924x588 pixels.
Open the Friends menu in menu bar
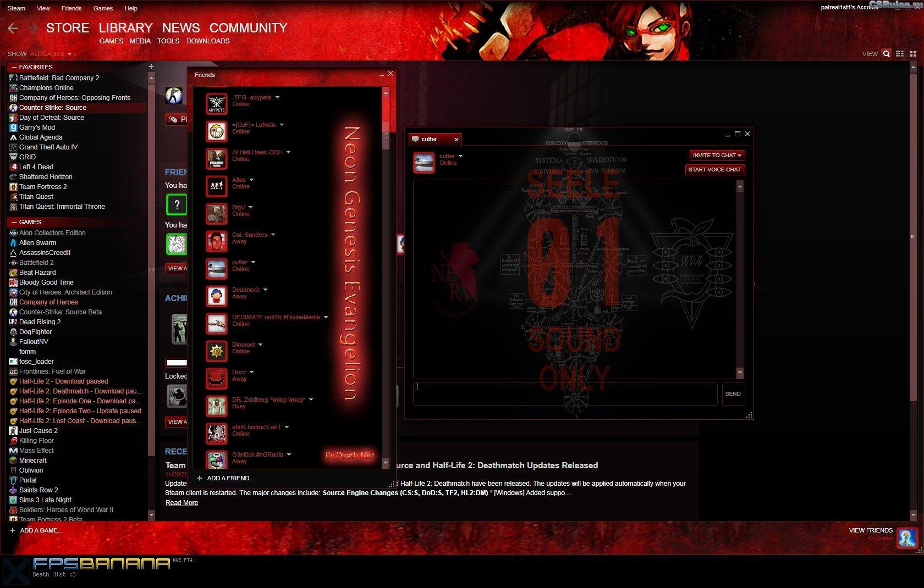click(71, 8)
